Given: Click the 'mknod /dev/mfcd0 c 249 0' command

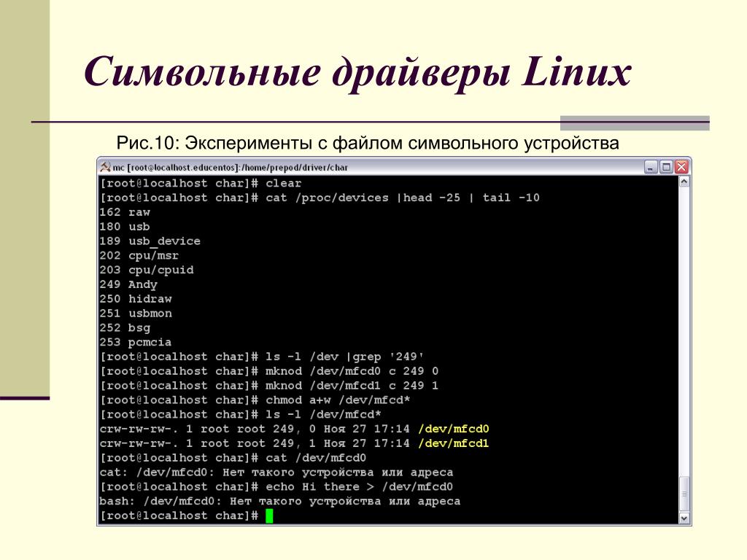Looking at the screenshot, I should coord(352,371).
